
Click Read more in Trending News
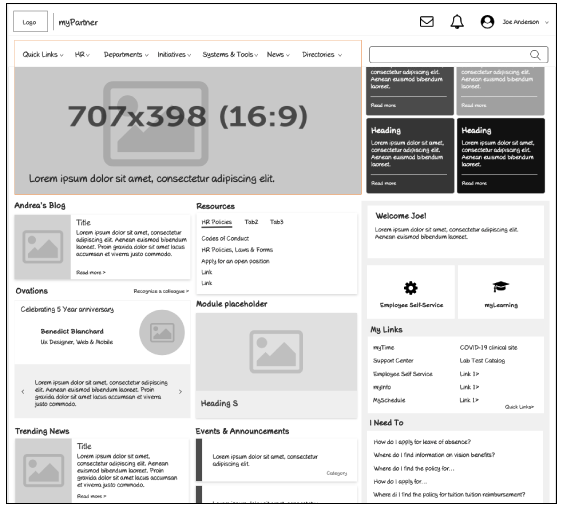pos(91,496)
